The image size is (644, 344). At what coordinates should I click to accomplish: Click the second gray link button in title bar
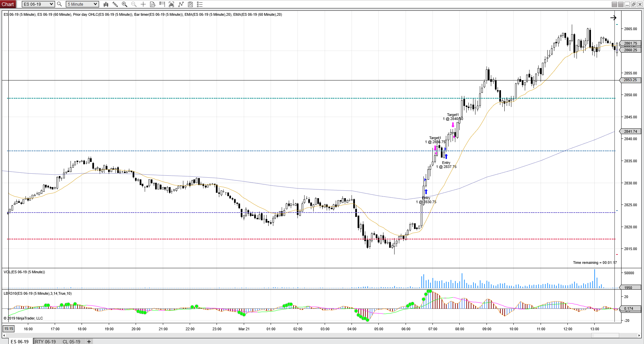tap(620, 4)
